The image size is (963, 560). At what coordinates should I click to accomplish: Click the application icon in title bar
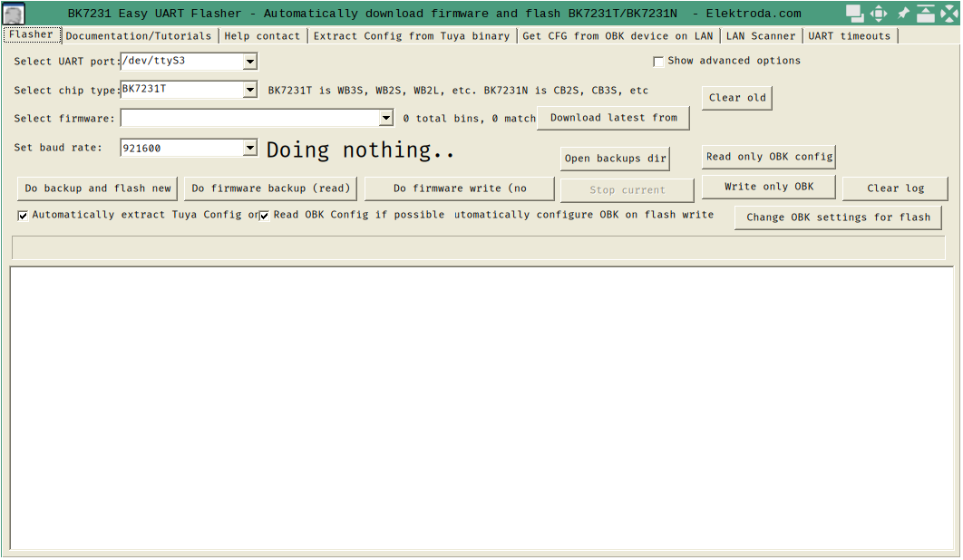tap(14, 14)
